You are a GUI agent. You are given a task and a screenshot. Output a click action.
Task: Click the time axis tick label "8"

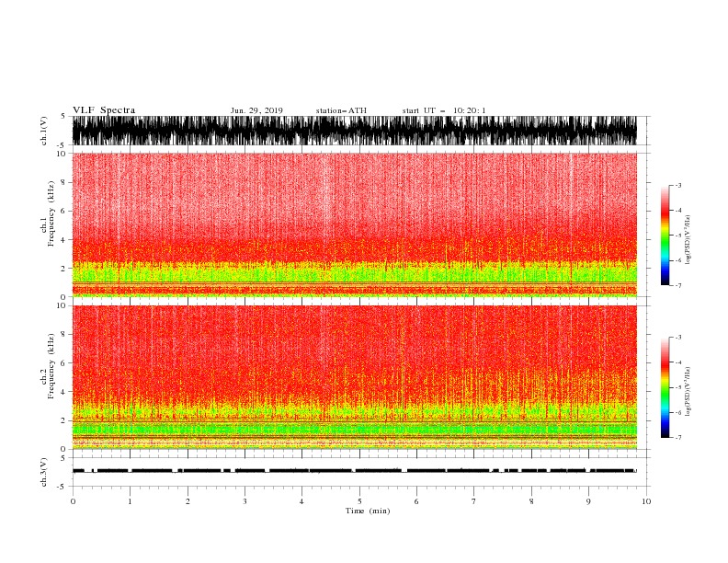pyautogui.click(x=531, y=501)
